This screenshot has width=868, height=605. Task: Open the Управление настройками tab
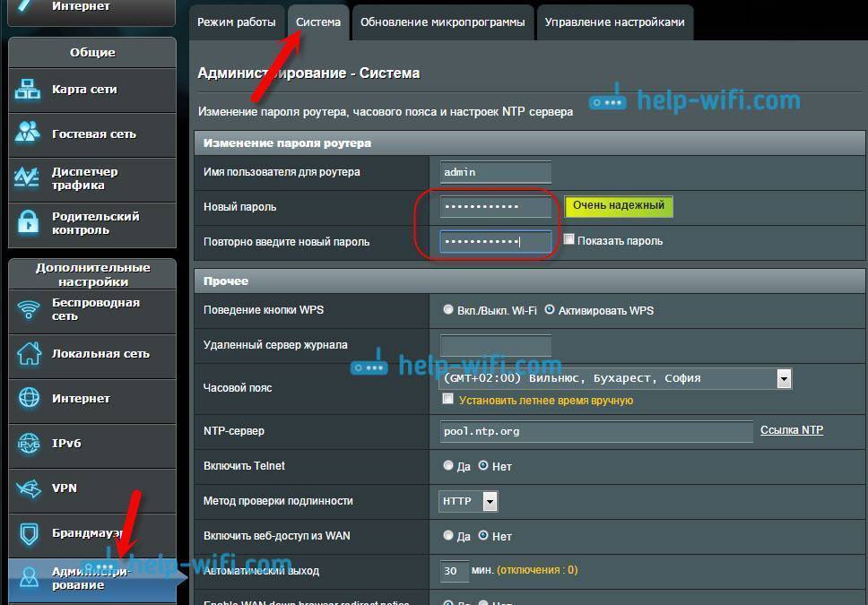click(x=614, y=22)
